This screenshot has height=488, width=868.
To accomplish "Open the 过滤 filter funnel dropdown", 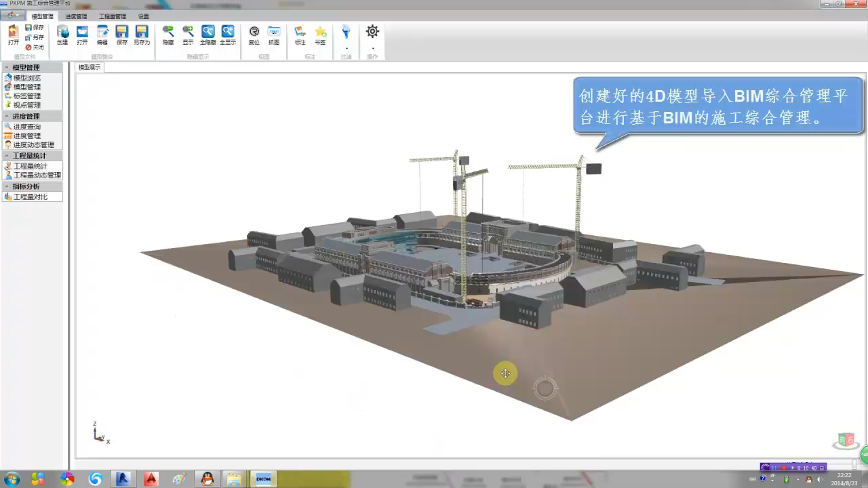I will [347, 37].
